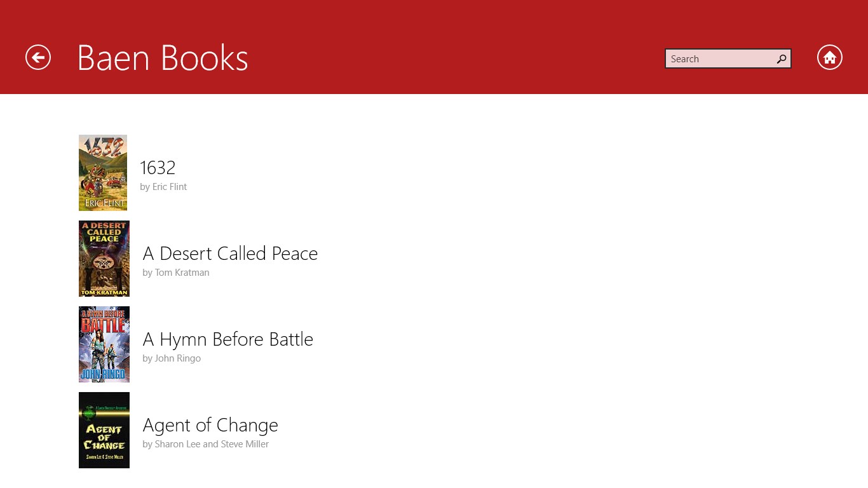The height and width of the screenshot is (488, 868).
Task: Open the Agent of Change cover image
Action: (x=104, y=430)
